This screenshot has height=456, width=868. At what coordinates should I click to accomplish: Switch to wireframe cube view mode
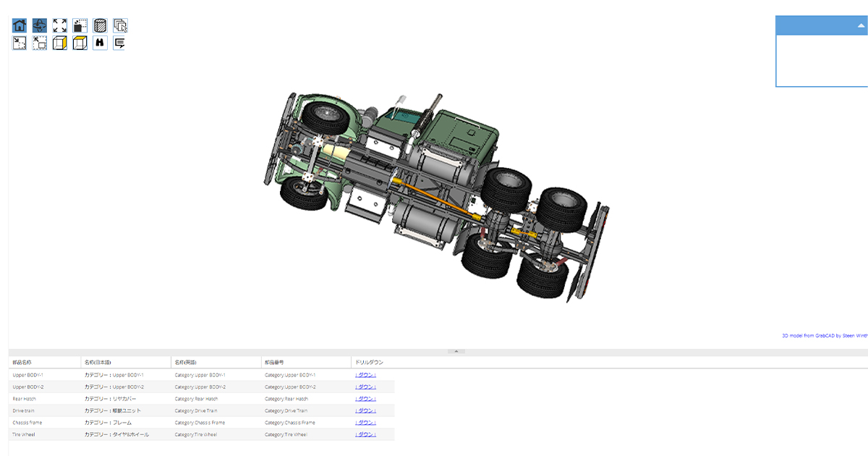point(80,42)
